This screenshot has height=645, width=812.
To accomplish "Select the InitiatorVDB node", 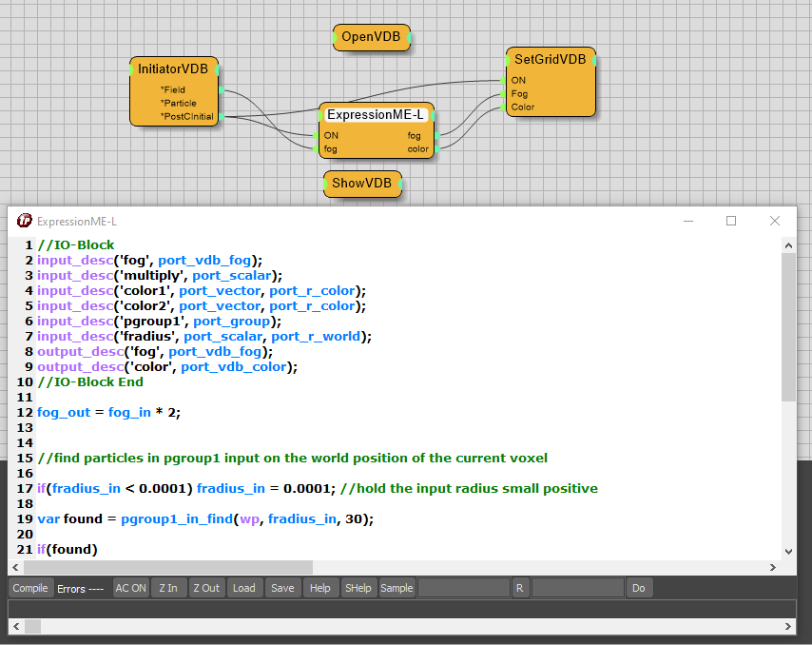I will click(173, 69).
